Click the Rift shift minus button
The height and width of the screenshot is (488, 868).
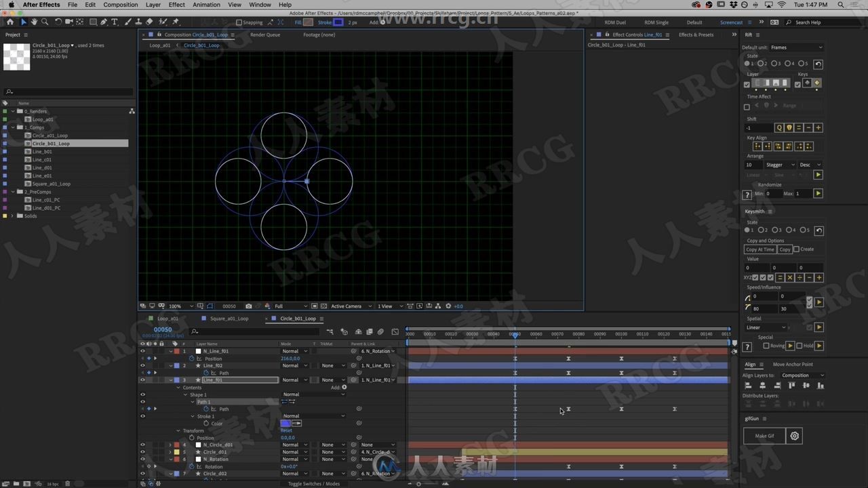pos(809,127)
